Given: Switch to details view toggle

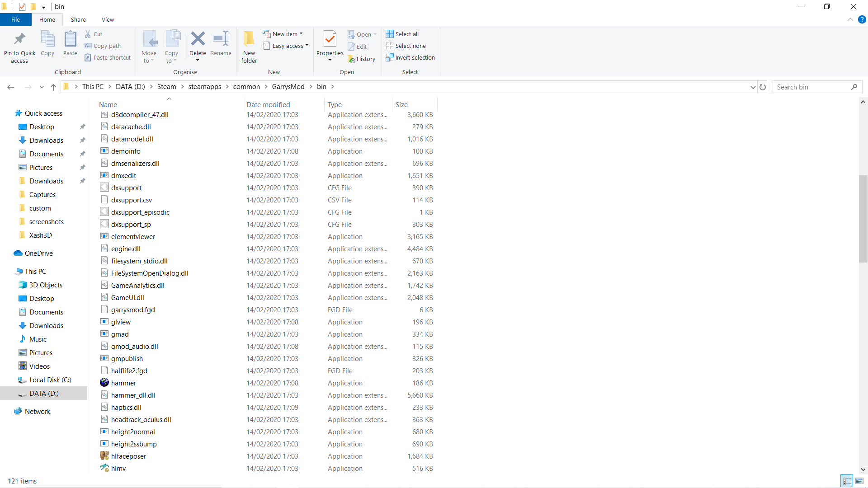Looking at the screenshot, I should tap(847, 481).
